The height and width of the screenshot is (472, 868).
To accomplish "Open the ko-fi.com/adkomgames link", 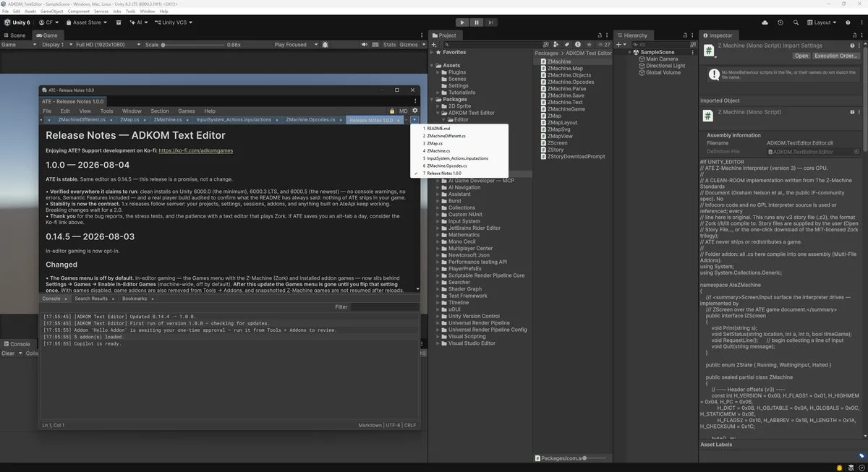I will tap(196, 151).
